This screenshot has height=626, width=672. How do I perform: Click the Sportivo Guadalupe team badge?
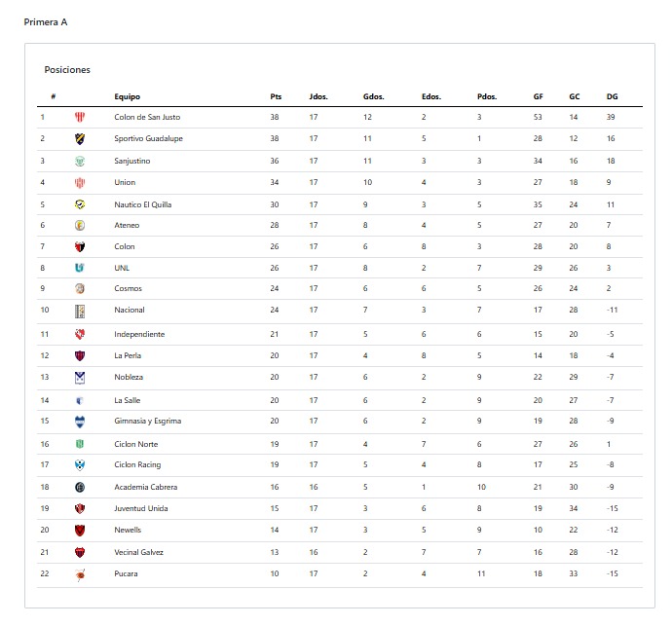coord(80,138)
